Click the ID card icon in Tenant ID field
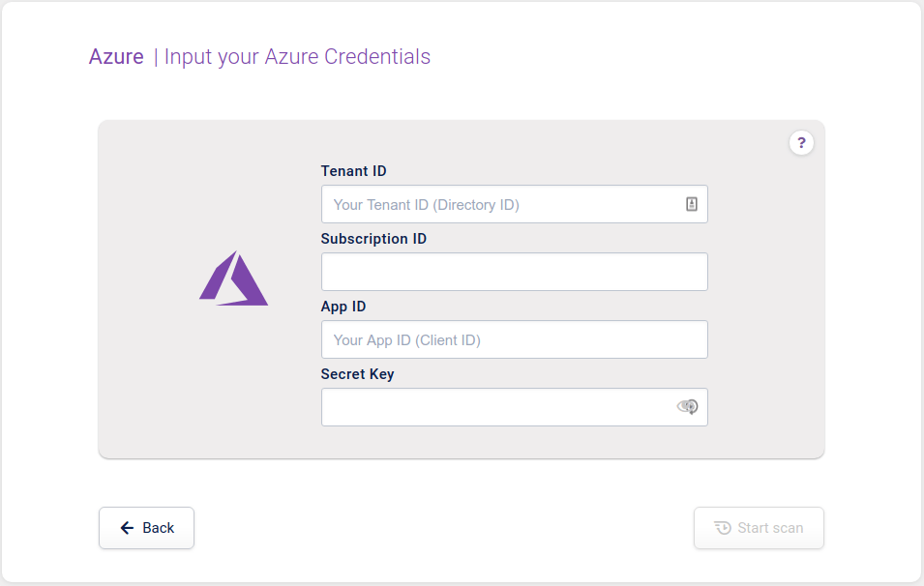Screen dimensions: 924x586 [x=691, y=204]
